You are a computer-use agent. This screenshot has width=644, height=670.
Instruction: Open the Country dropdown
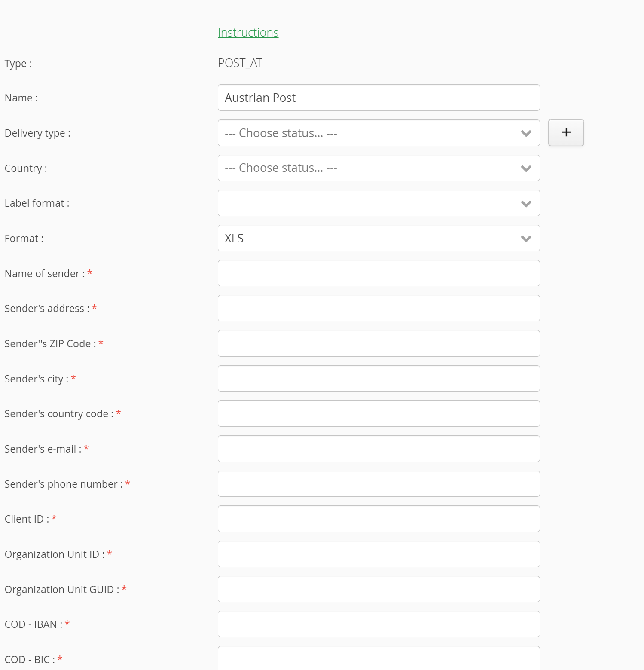point(378,168)
